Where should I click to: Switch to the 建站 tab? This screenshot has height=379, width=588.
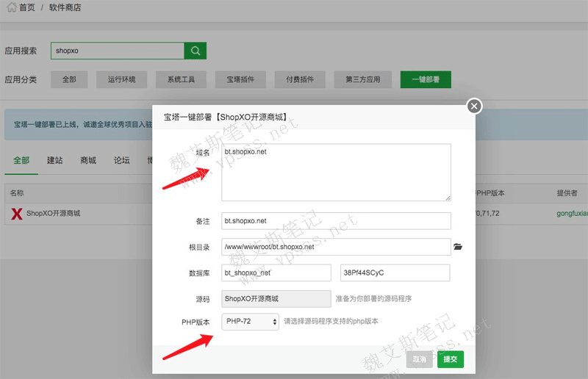point(54,160)
